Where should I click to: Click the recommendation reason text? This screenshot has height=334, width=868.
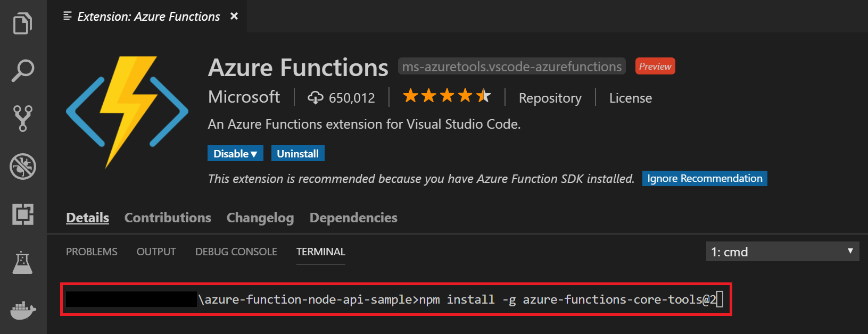click(421, 179)
